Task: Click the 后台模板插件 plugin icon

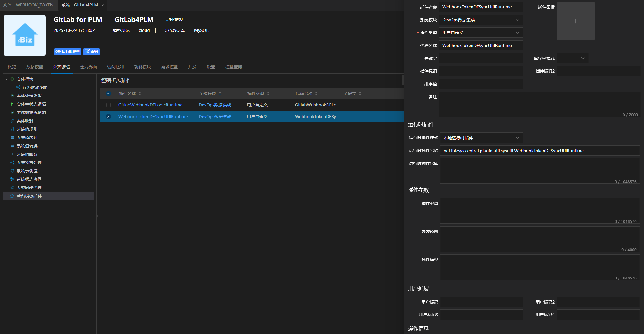Action: point(12,196)
